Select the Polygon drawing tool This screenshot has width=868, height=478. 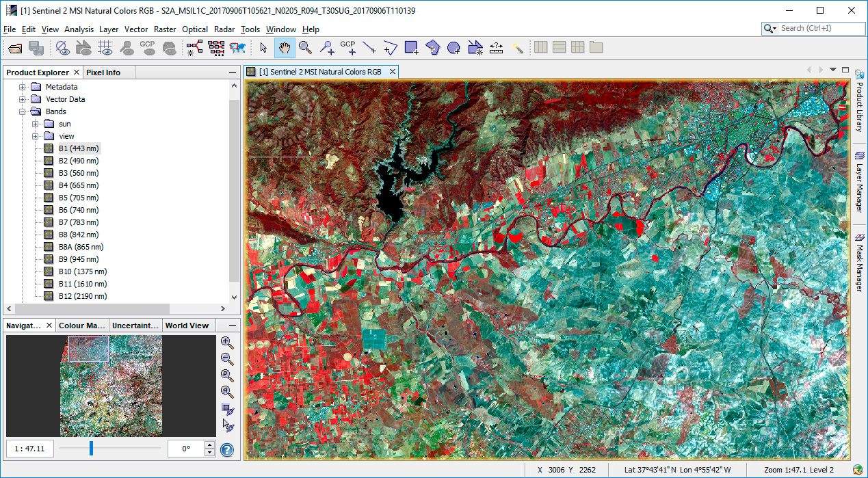point(434,48)
